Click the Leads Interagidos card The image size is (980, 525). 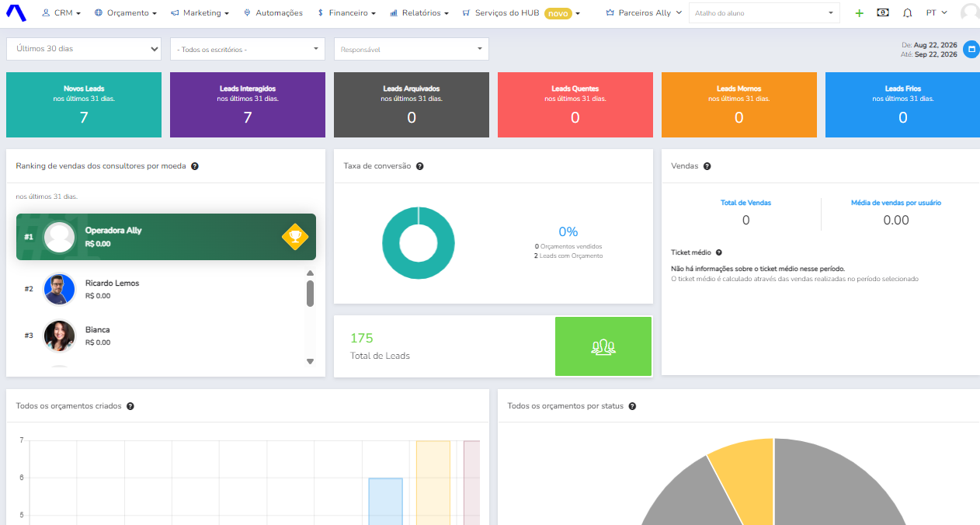click(x=248, y=105)
